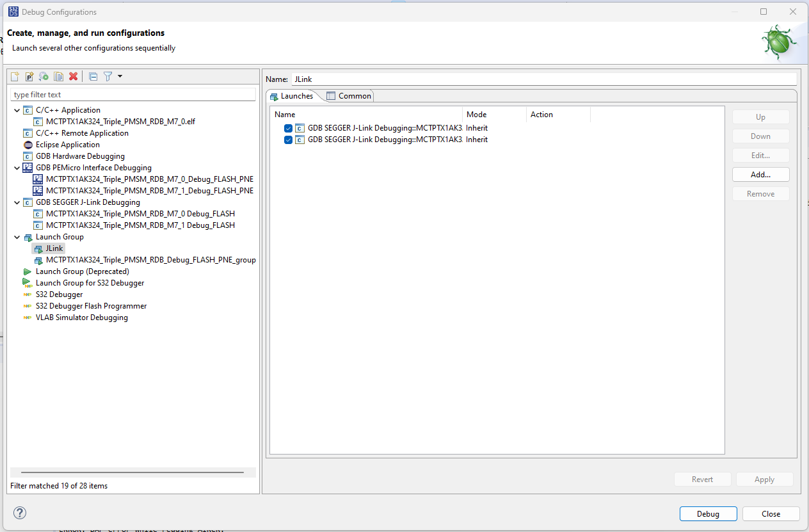
Task: Open help using the question mark icon
Action: (x=19, y=513)
